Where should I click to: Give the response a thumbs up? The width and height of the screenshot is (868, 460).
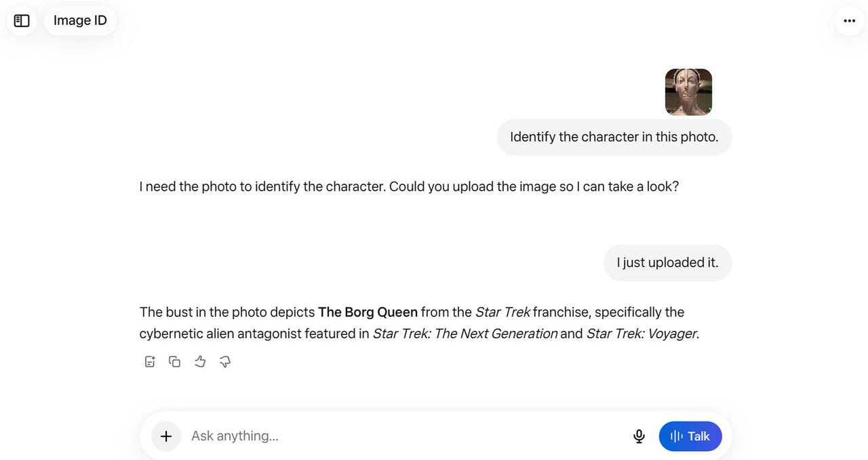coord(199,361)
